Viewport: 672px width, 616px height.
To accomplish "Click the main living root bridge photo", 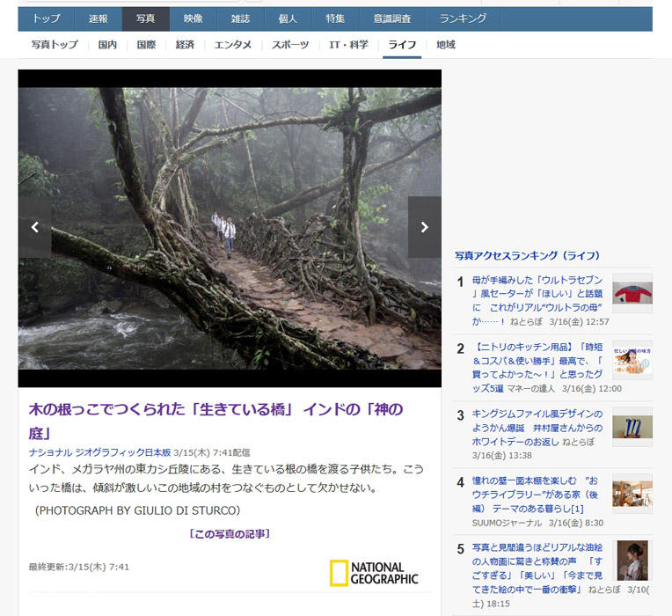I will coord(230,227).
